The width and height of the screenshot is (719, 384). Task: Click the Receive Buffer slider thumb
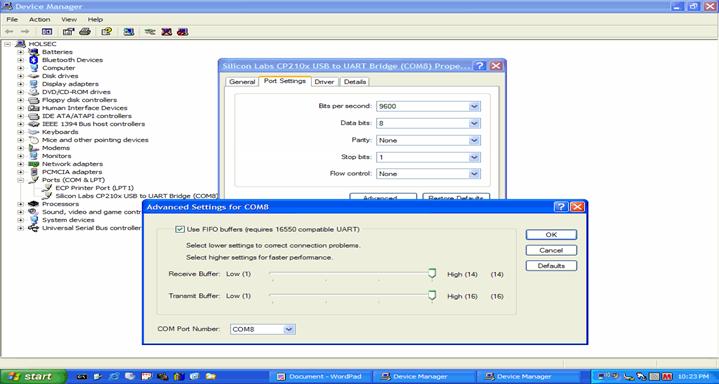tap(431, 274)
